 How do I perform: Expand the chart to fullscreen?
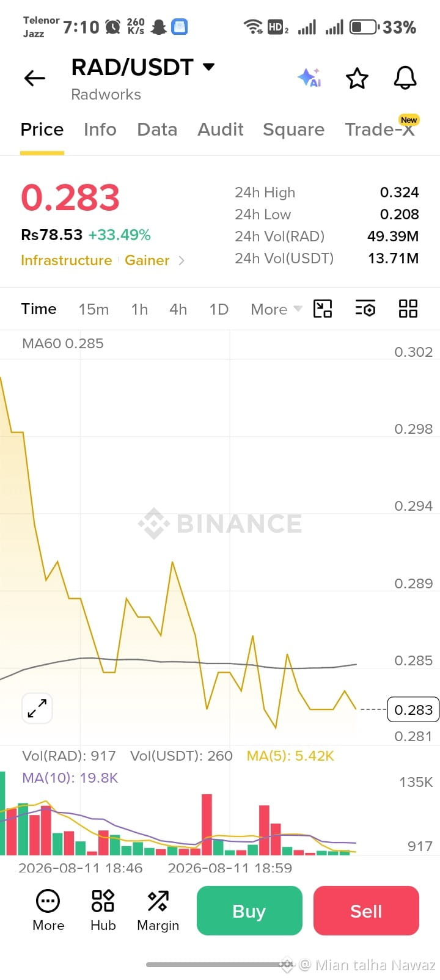pos(37,708)
